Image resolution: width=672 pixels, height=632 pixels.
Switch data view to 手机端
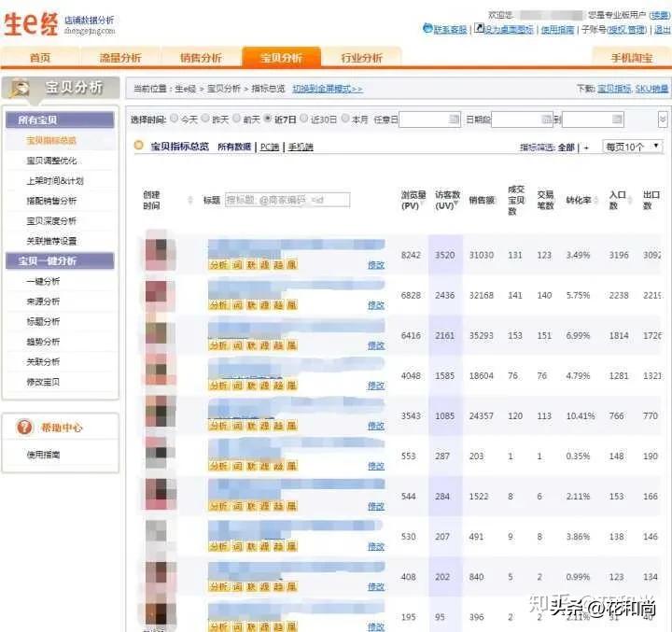[301, 147]
